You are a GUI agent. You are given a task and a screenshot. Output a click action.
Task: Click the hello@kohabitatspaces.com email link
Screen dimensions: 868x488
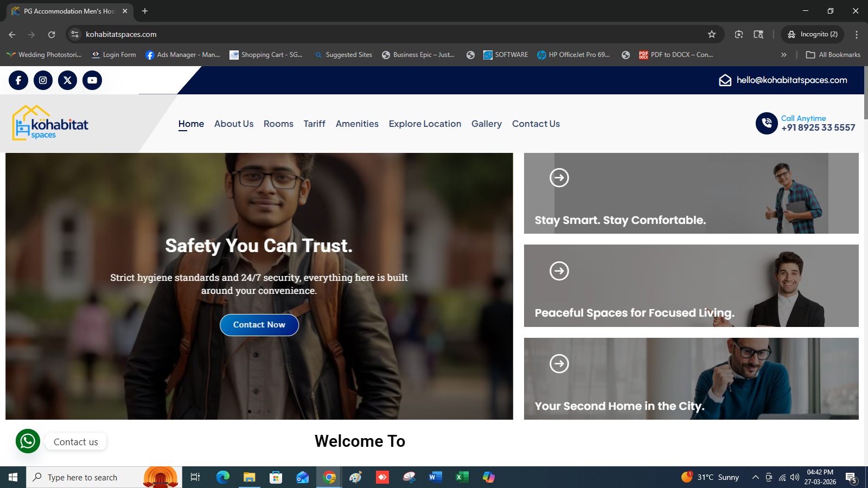(x=792, y=80)
